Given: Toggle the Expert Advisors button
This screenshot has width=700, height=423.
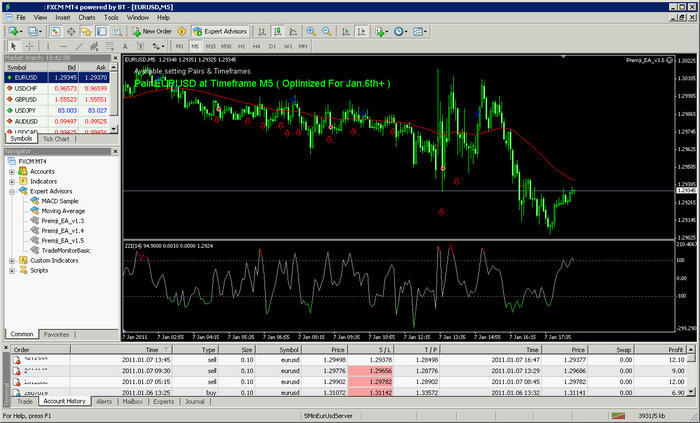Looking at the screenshot, I should pos(220,31).
